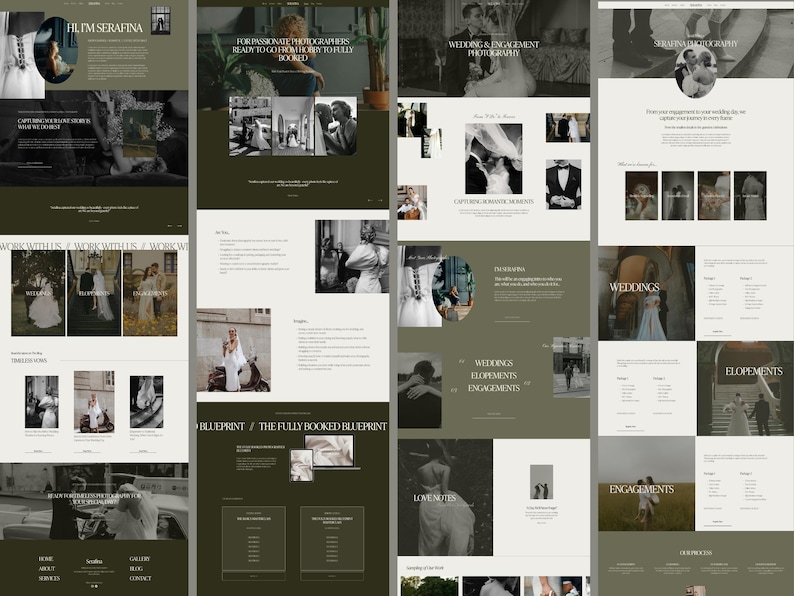Viewport: 794px width, 596px height.
Task: Click right arrow in the second page's testimonial slider
Action: tap(380, 201)
